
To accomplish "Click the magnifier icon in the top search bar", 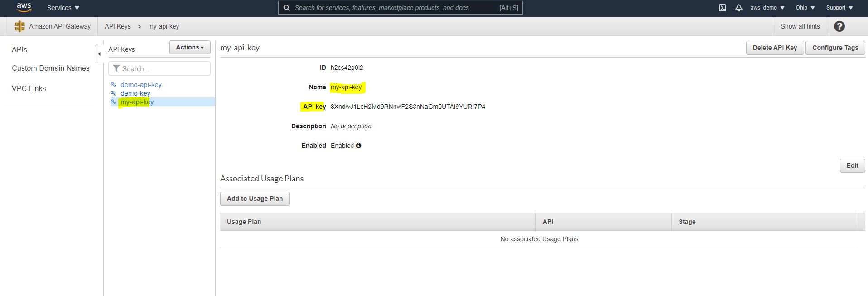I will tap(286, 8).
